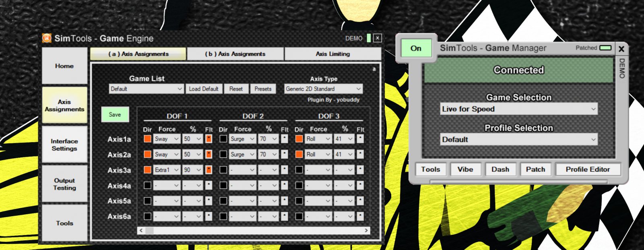644x250 pixels.
Task: Toggle Axis2a DOF 3 Dir checkbox
Action: pyautogui.click(x=299, y=154)
